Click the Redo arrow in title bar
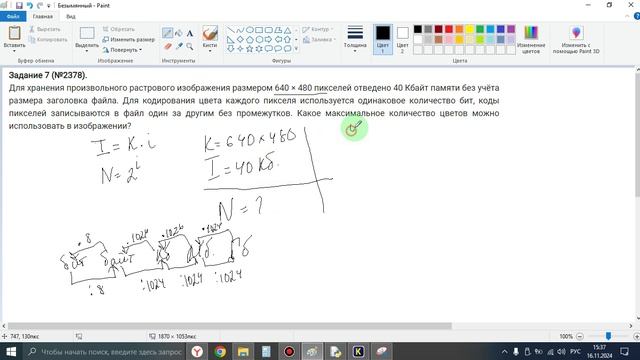 tap(40, 5)
